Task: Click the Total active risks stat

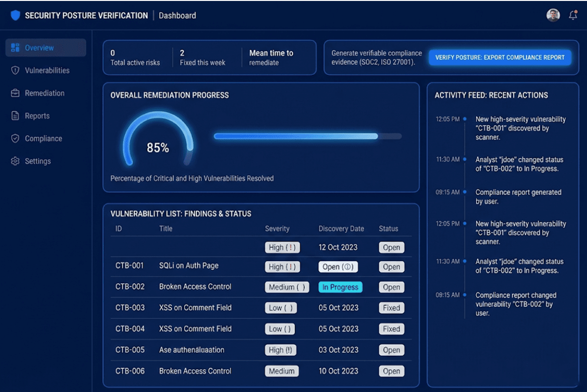Action: point(135,57)
